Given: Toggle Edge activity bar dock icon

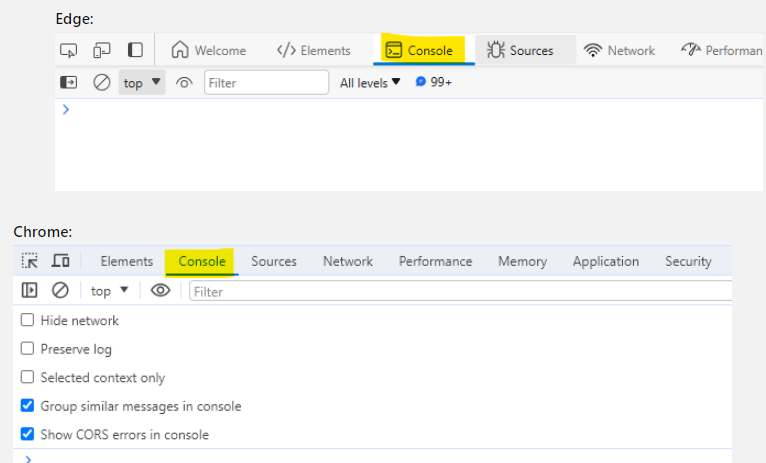Looking at the screenshot, I should pos(135,50).
